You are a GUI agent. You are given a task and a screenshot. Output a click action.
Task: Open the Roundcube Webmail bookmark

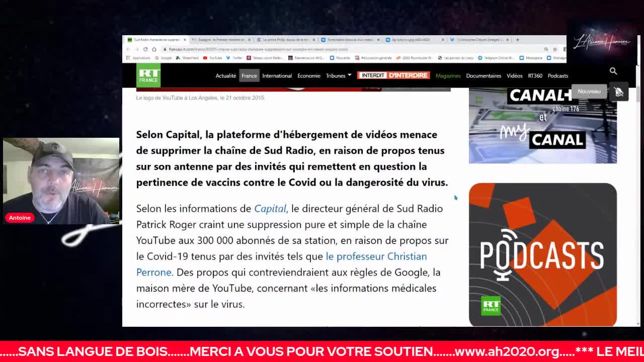point(415,58)
